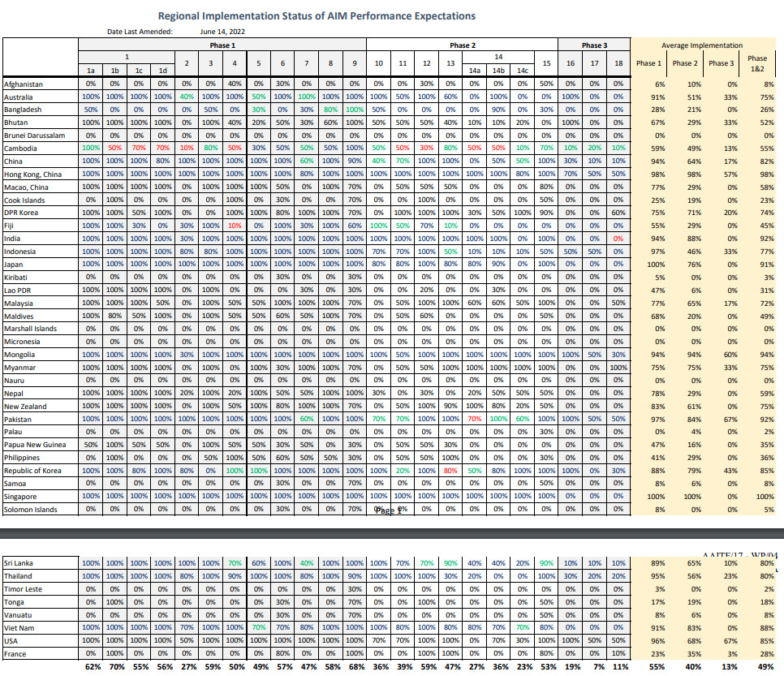Click the 'Date Last Amended:' label

click(140, 32)
